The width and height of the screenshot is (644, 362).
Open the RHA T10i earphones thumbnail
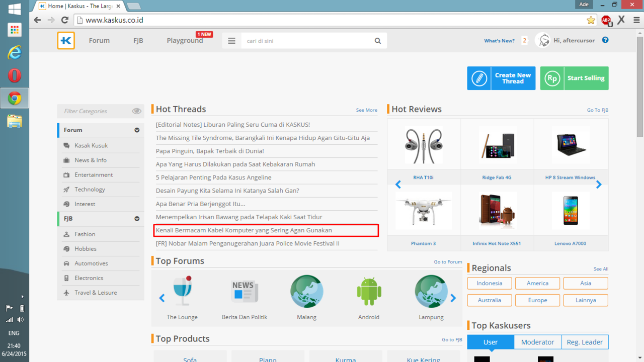click(x=423, y=145)
